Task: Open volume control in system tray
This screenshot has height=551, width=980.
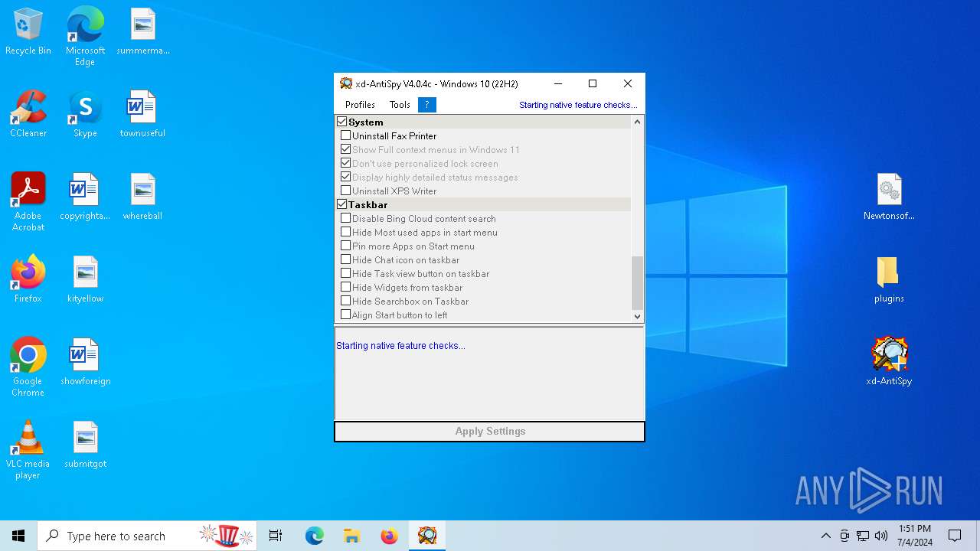Action: (x=881, y=536)
